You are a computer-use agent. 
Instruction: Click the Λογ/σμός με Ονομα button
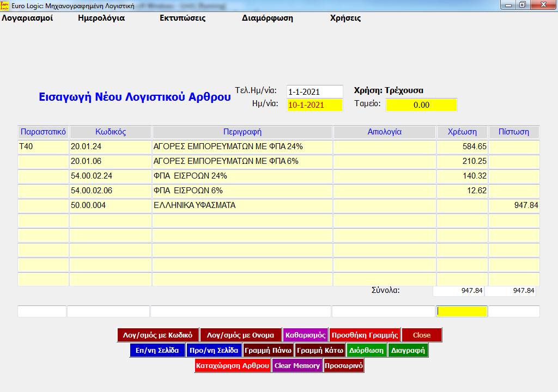(240, 335)
